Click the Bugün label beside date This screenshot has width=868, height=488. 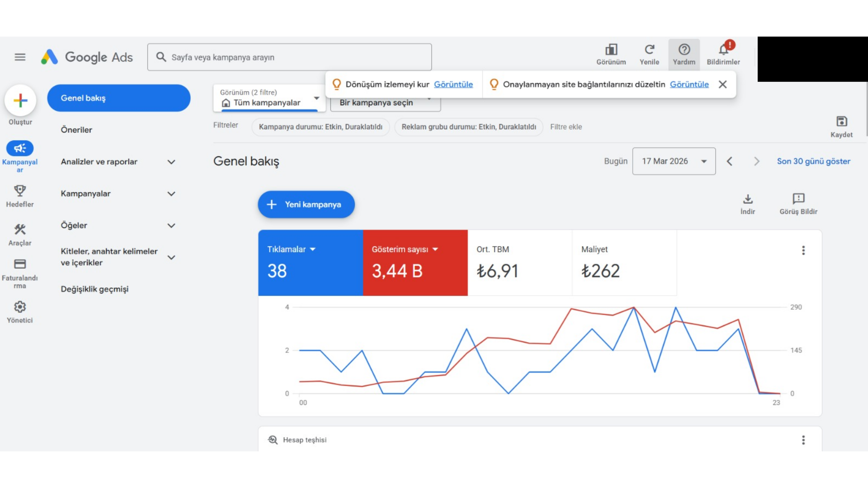click(616, 161)
